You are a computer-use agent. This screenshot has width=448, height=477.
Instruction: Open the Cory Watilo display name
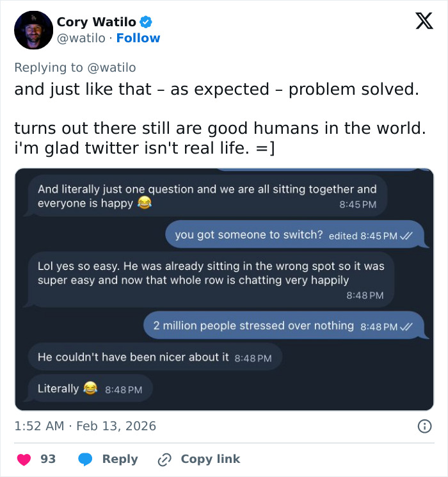(x=96, y=22)
